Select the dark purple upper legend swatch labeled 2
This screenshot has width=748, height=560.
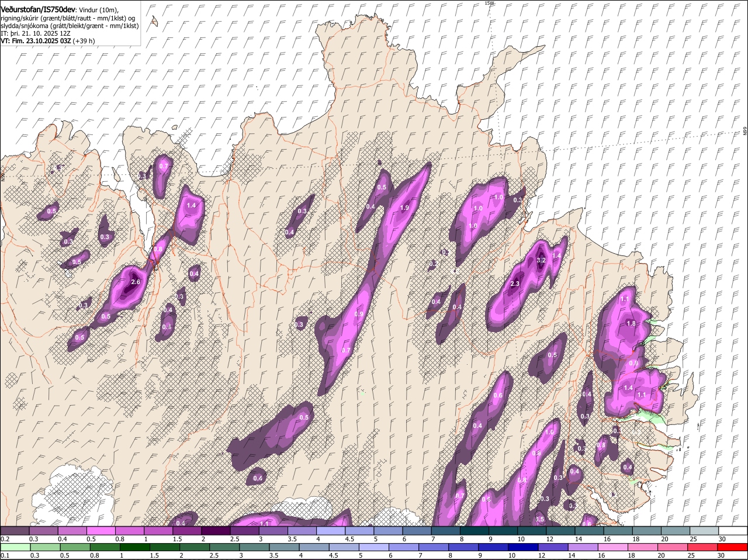pos(216,531)
